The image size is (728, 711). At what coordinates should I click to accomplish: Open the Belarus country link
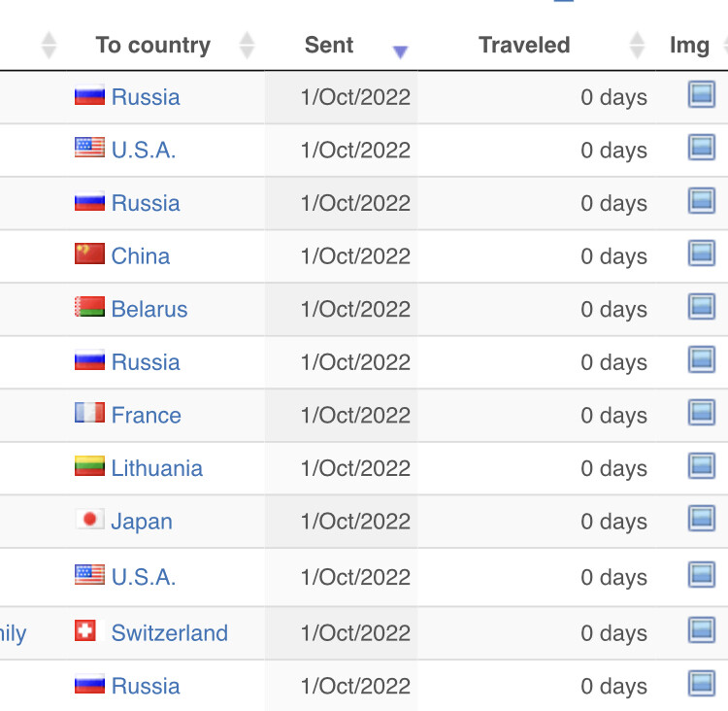[x=149, y=309]
